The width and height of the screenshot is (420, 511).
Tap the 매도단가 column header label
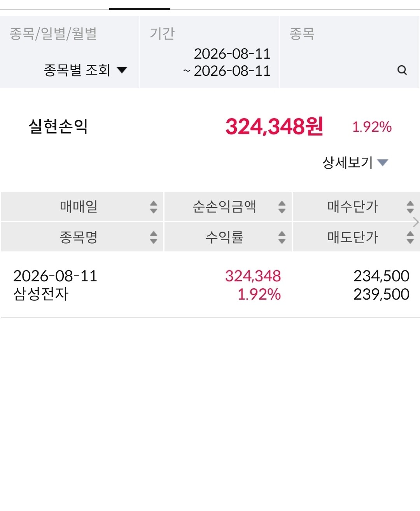pos(352,237)
